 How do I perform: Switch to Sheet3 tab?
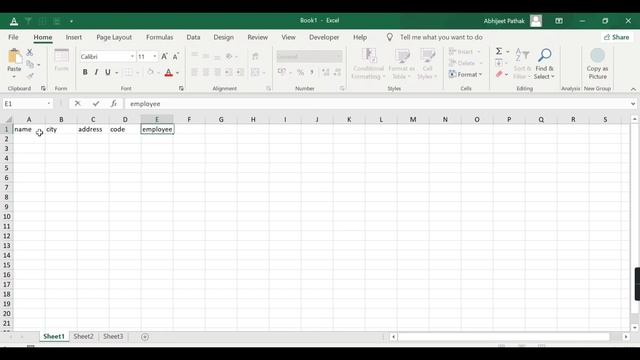pyautogui.click(x=113, y=336)
